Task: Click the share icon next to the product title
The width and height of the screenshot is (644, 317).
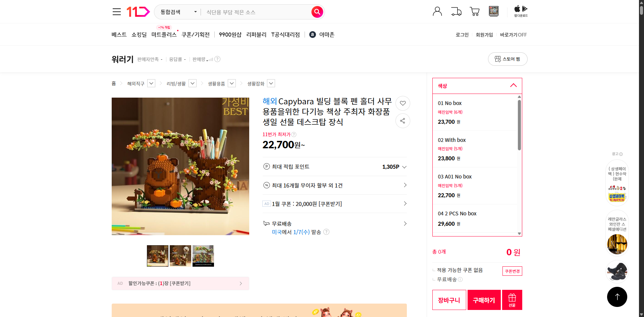Action: 402,121
